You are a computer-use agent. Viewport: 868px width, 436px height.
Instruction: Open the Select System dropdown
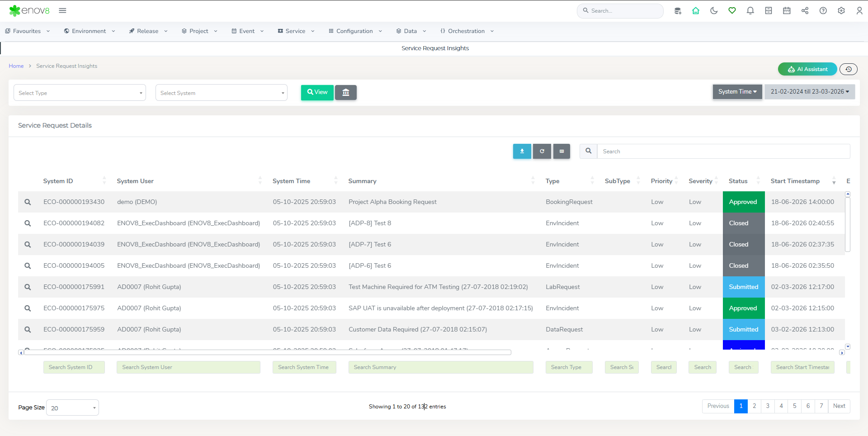[x=221, y=93]
